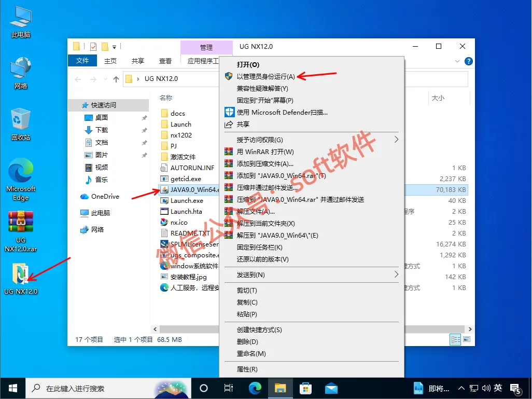
Task: Click the Name column header
Action: click(166, 98)
